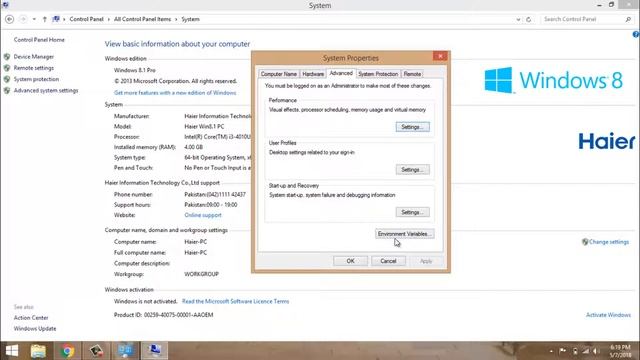This screenshot has height=360, width=640.
Task: Click the Remote settings shield icon
Action: coord(7,68)
